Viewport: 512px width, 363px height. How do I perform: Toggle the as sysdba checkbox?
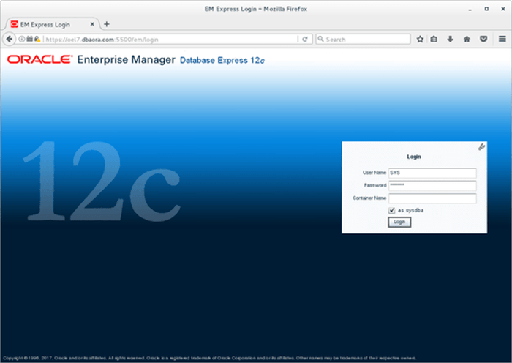pos(392,210)
